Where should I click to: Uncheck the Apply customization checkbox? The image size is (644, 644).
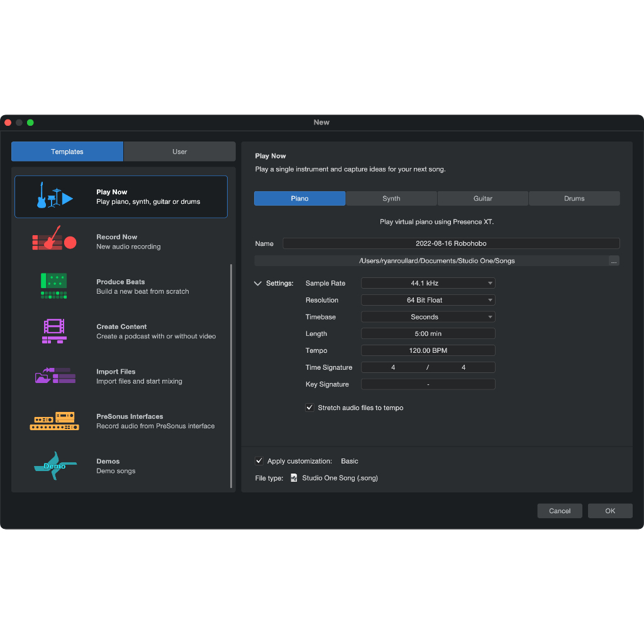point(259,461)
